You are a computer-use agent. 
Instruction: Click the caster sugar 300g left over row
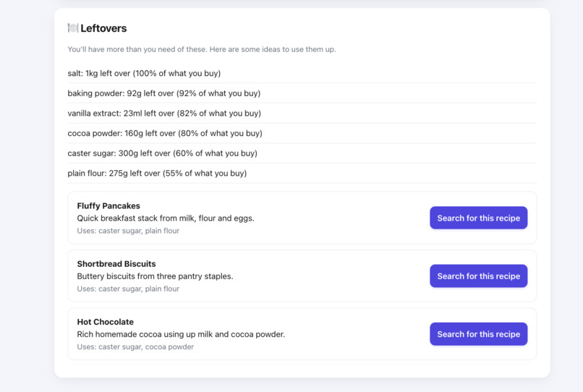[302, 153]
